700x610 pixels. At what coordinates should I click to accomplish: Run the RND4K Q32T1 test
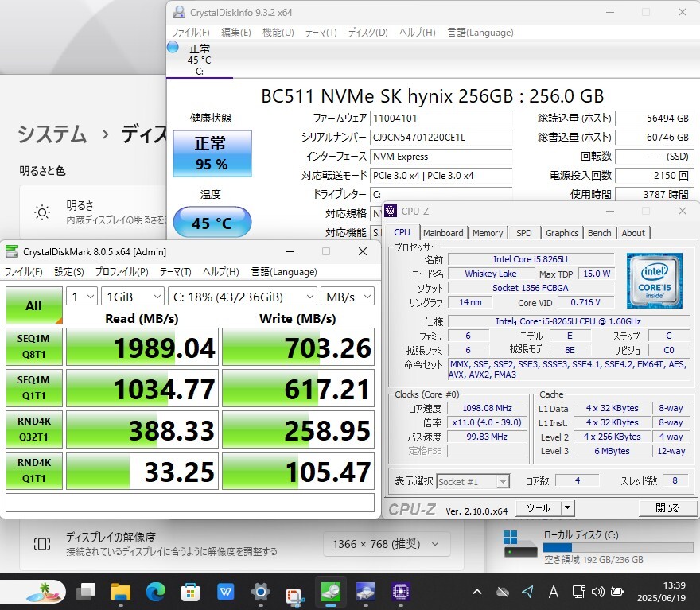(34, 429)
